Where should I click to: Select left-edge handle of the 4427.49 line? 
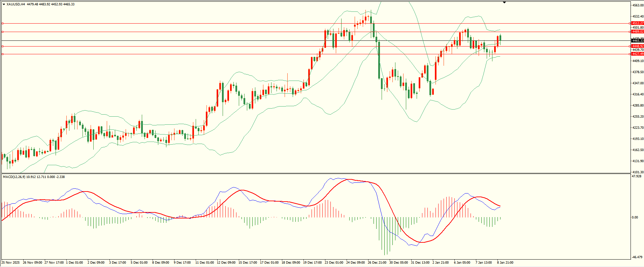point(3,54)
